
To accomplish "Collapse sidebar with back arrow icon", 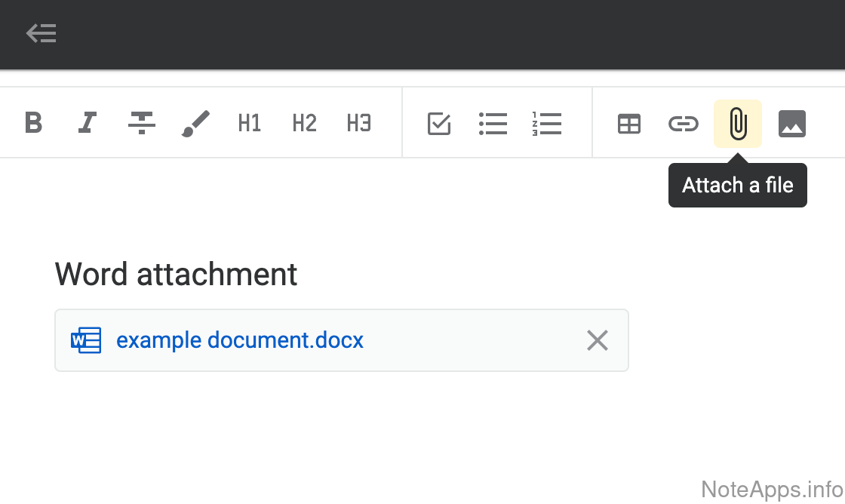I will click(x=41, y=34).
